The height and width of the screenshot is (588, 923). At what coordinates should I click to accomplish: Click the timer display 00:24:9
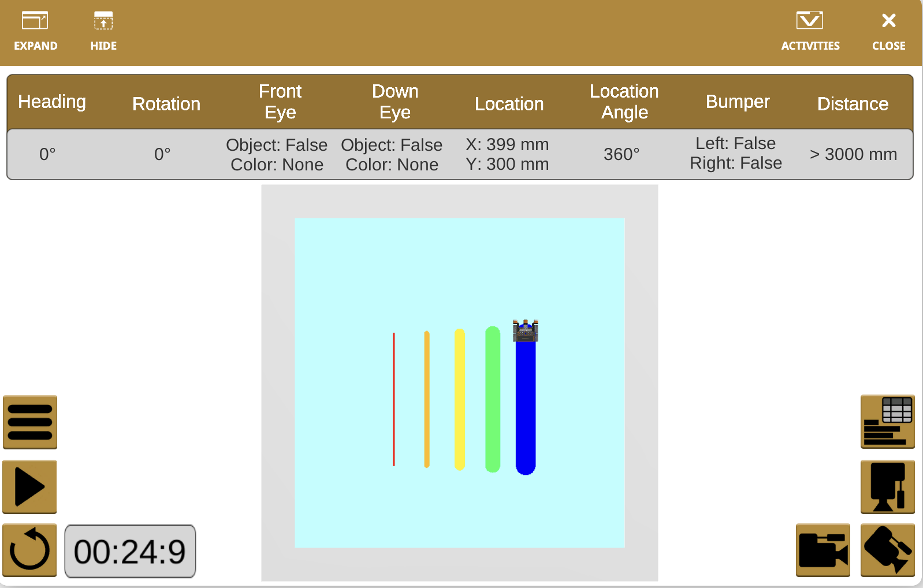pos(130,551)
